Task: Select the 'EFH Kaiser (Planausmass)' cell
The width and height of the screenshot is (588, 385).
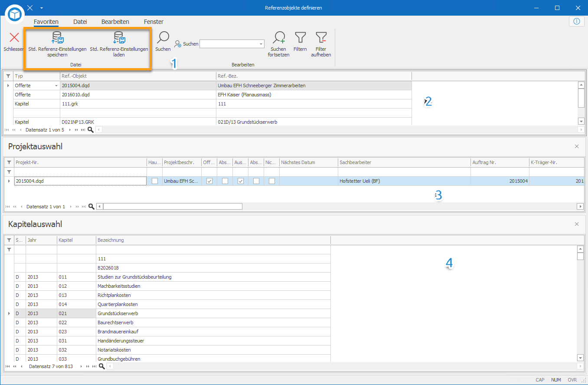Action: click(x=314, y=95)
